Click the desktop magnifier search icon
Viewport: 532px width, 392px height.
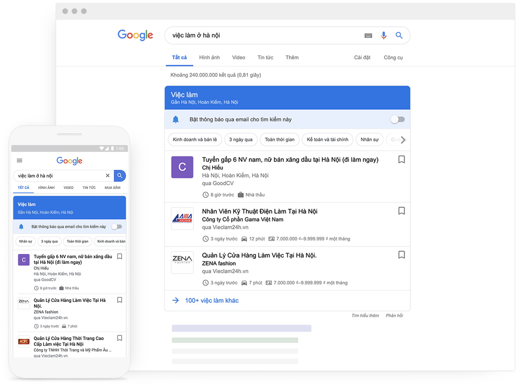(x=399, y=35)
